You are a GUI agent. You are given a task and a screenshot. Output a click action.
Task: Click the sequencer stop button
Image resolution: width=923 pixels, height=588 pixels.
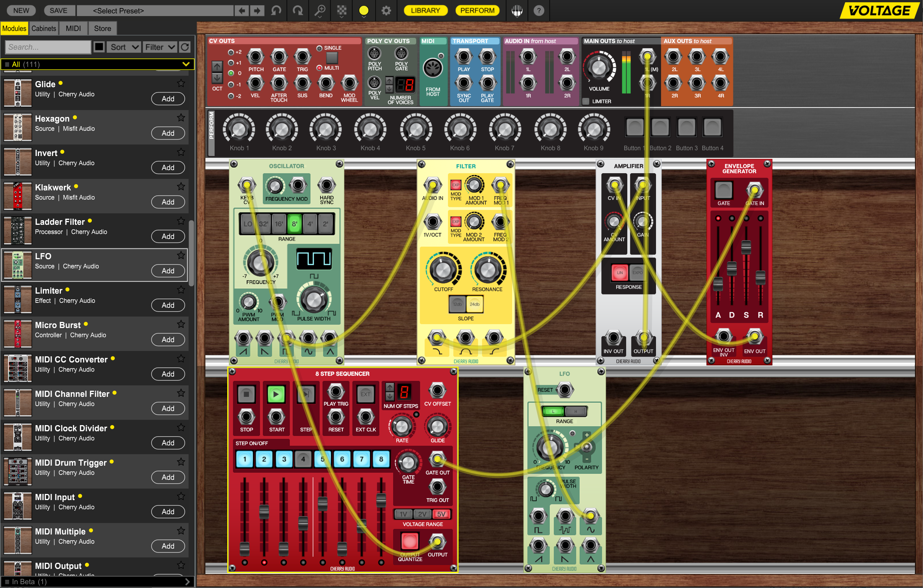point(246,394)
